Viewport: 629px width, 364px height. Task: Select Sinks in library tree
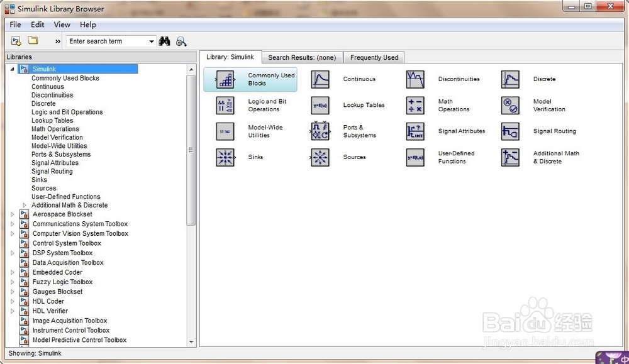tap(39, 180)
